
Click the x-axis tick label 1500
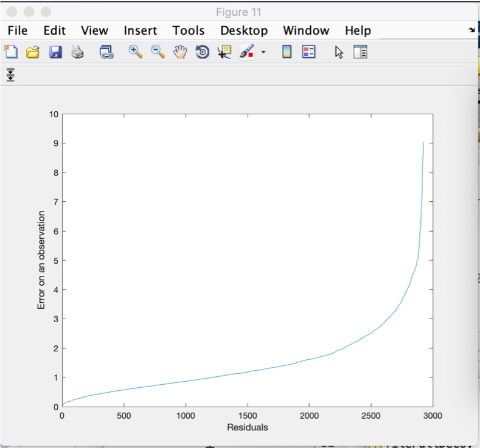point(248,416)
